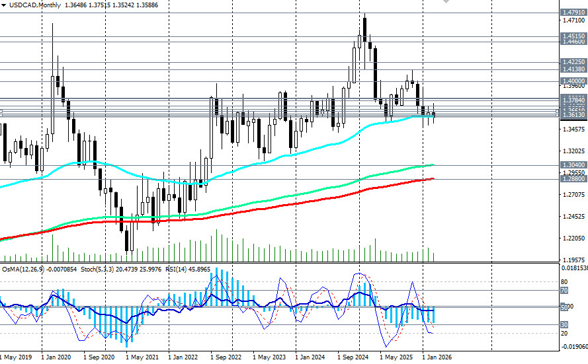Click the 1.40000 price level tag

(x=573, y=81)
